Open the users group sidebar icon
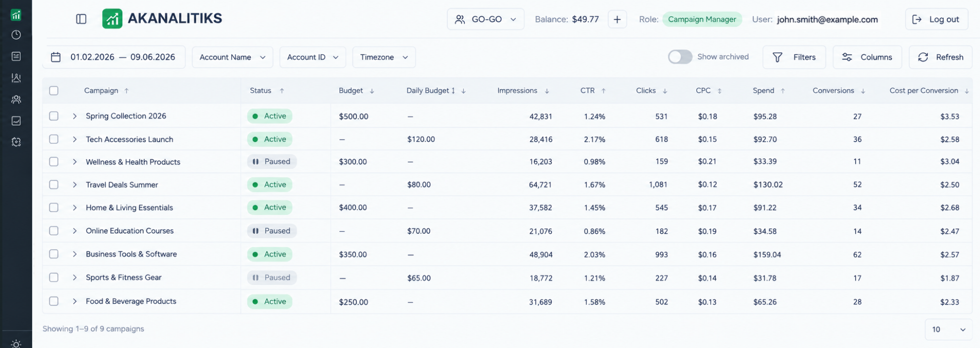This screenshot has height=348, width=980. pos(16,99)
